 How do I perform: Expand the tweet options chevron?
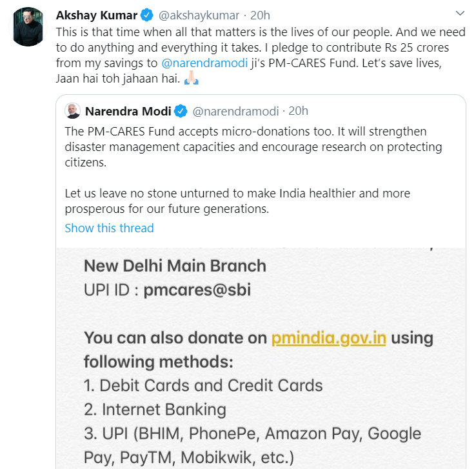pyautogui.click(x=459, y=14)
